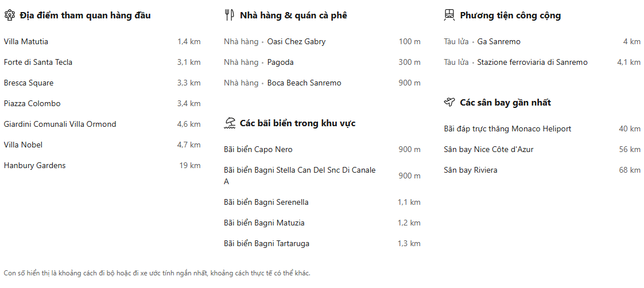Select Stazione ferroviaria di Sanremo entry
This screenshot has height=288, width=644.
click(x=532, y=63)
